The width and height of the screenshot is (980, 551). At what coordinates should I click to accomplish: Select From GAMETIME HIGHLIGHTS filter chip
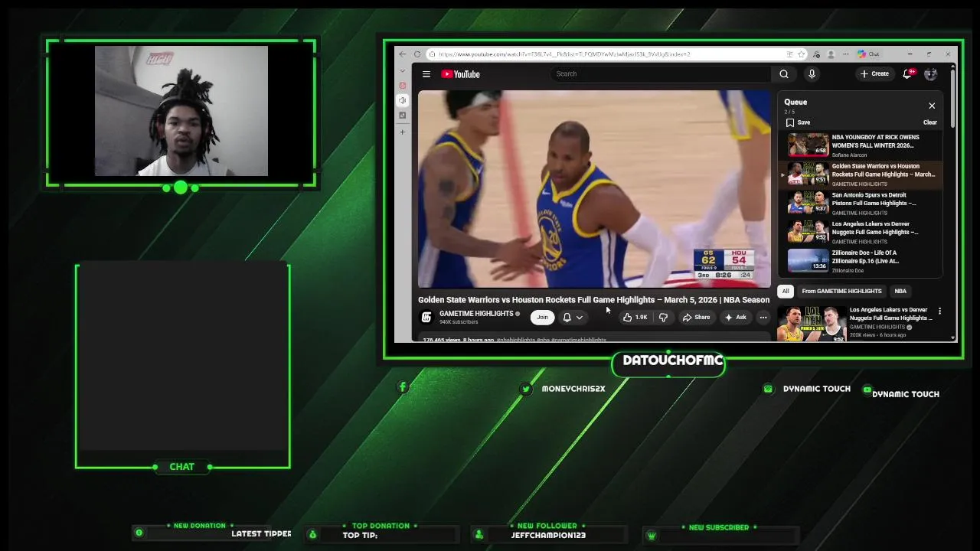point(841,291)
